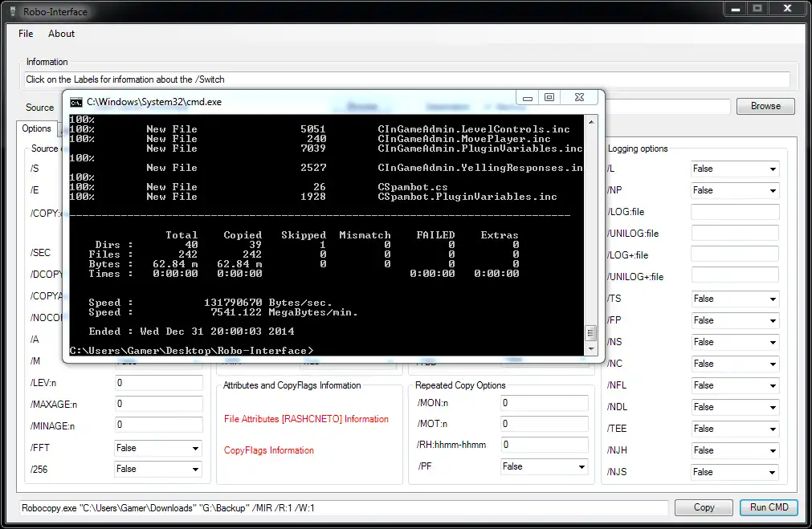
Task: Click the Copy button
Action: click(704, 508)
